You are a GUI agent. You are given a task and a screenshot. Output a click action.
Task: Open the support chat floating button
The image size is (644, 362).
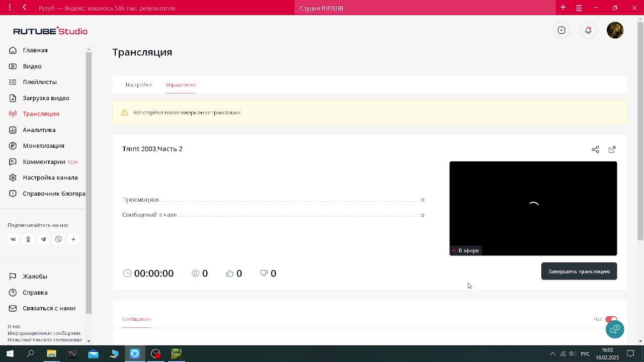615,329
